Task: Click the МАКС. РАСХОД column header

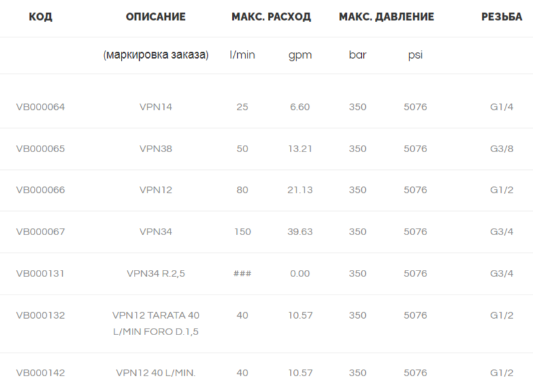Action: (x=271, y=16)
